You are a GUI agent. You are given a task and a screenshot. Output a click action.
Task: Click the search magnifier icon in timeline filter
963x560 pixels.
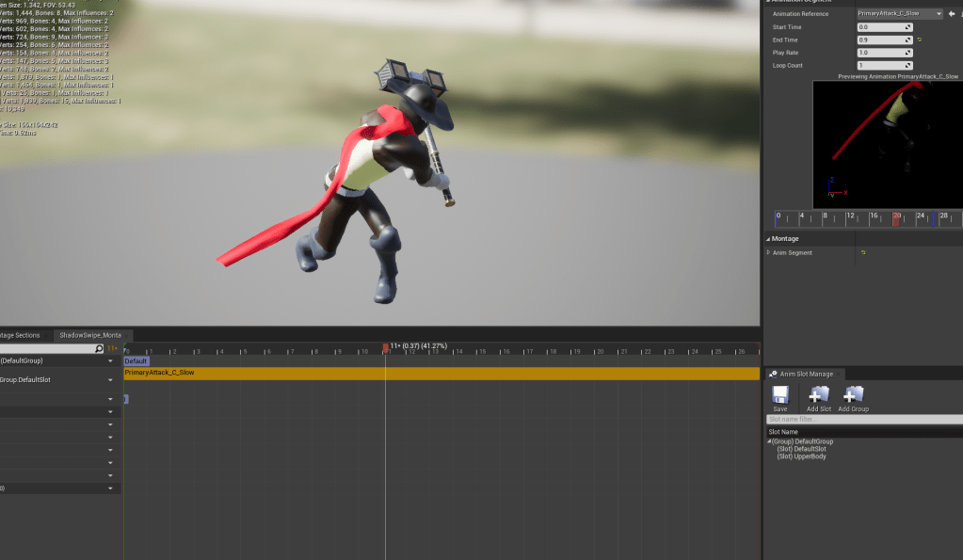(x=99, y=348)
